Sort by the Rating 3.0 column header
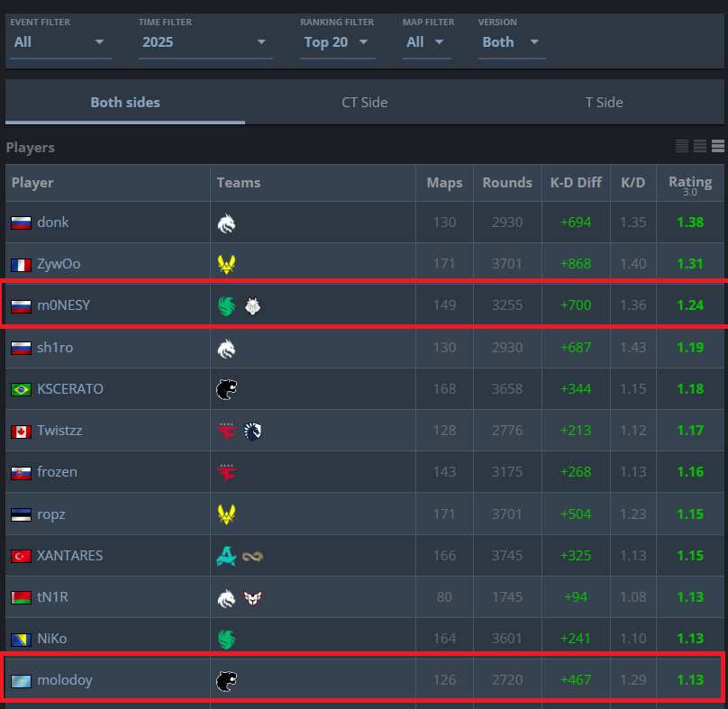Screen dimensions: 728x709 tap(690, 184)
